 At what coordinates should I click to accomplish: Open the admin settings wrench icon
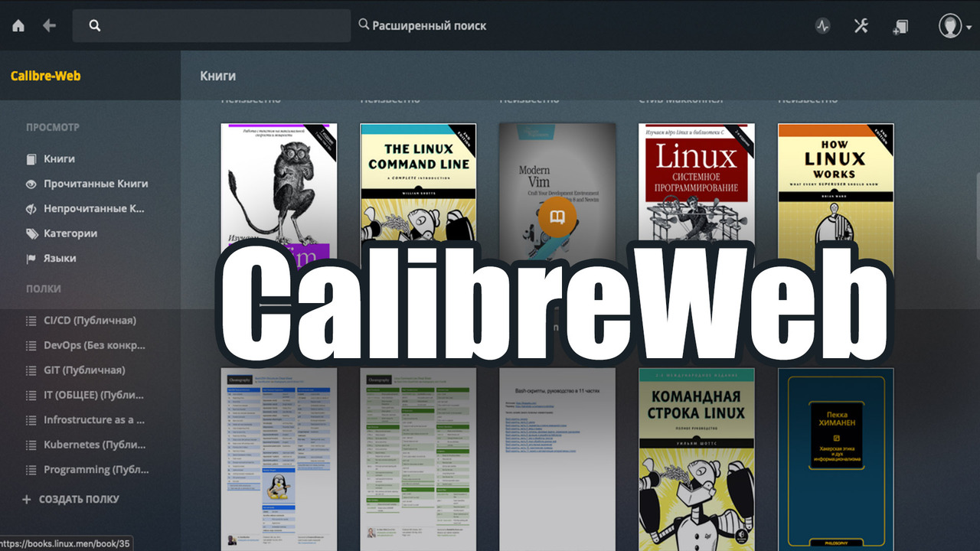click(x=861, y=25)
